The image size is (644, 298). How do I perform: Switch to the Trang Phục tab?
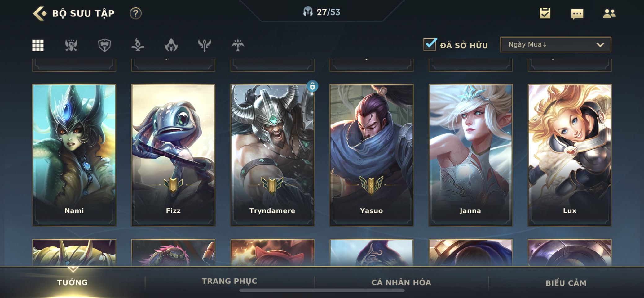229,281
